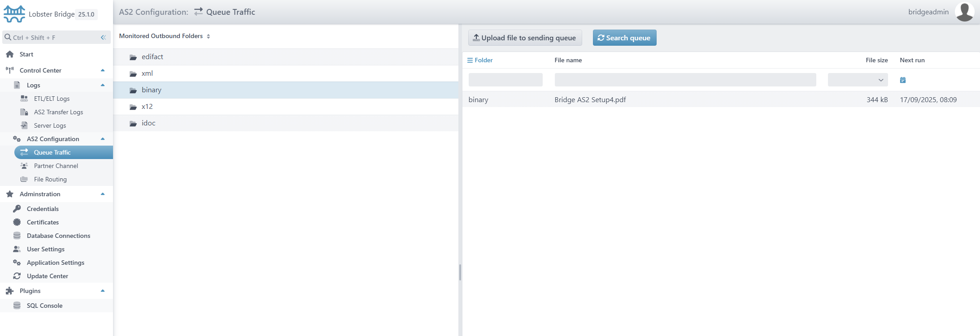The height and width of the screenshot is (336, 980).
Task: Click Upload file to sending queue
Action: 525,38
